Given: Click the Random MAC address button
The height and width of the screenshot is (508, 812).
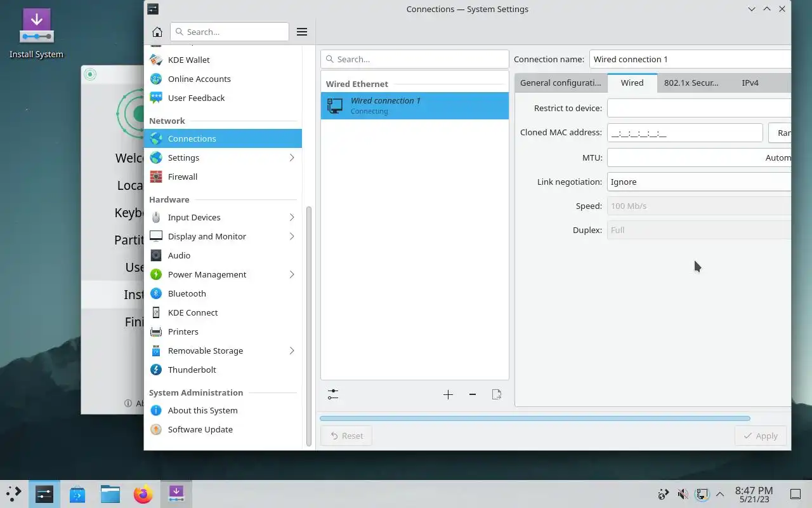Looking at the screenshot, I should pyautogui.click(x=780, y=133).
